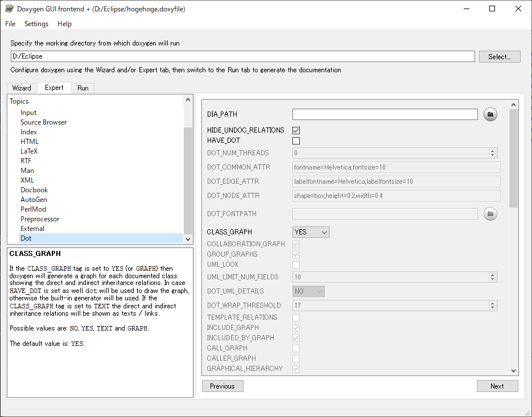
Task: Select HTML topic
Action: [30, 142]
